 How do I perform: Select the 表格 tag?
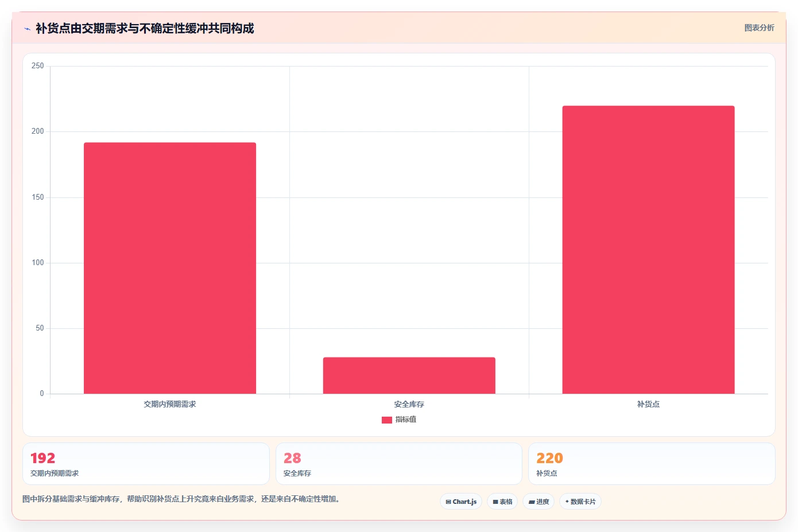502,502
